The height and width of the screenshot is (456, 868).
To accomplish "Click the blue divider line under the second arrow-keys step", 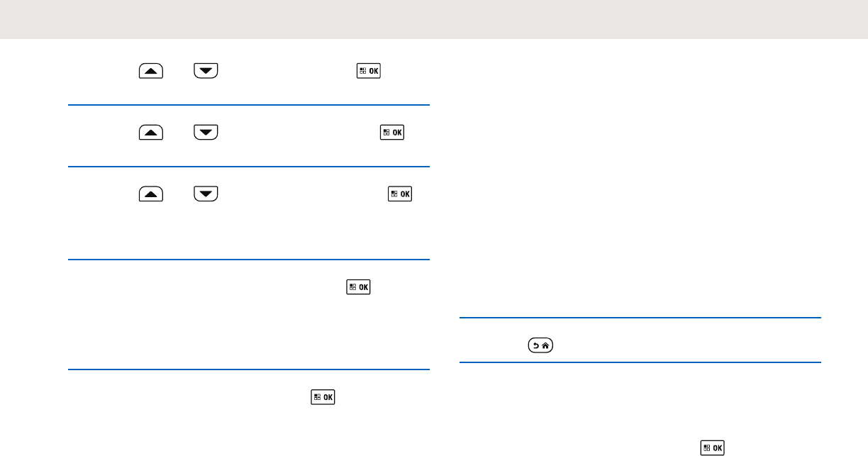I will [x=249, y=167].
